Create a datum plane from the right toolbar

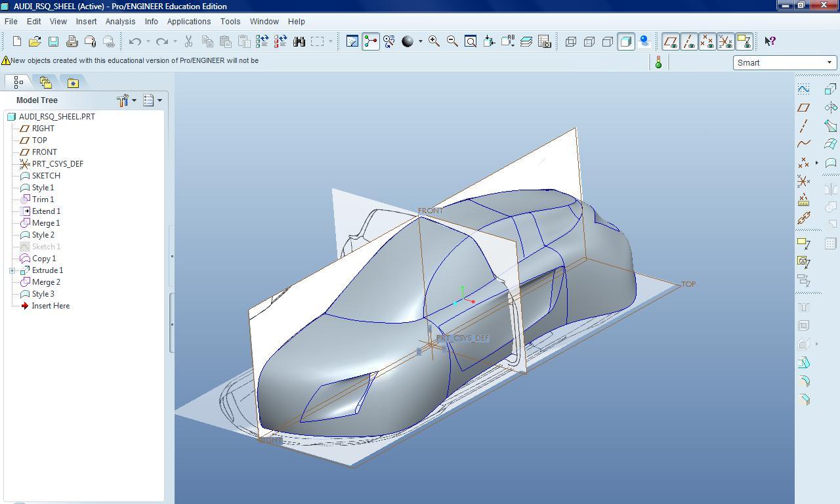coord(804,106)
